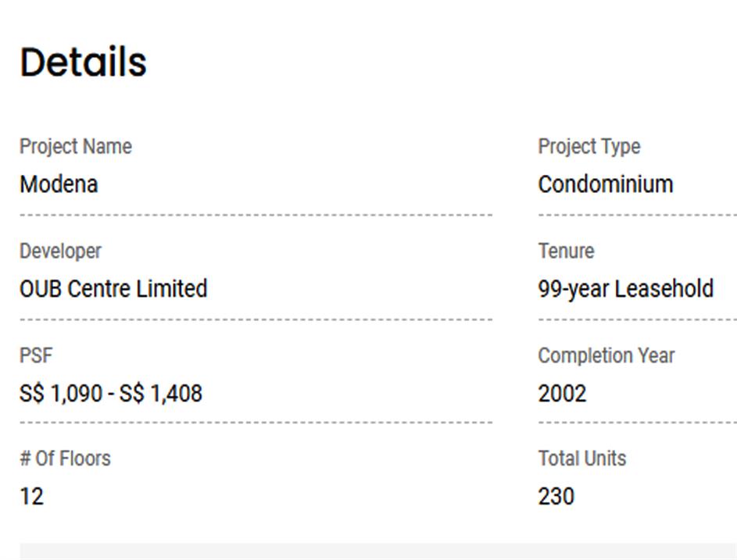Image resolution: width=737 pixels, height=560 pixels.
Task: Select the Condominium project type value
Action: tap(605, 184)
